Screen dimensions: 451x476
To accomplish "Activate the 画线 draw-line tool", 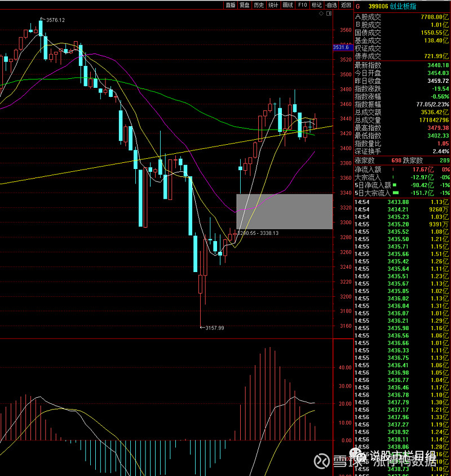I will pyautogui.click(x=288, y=5).
